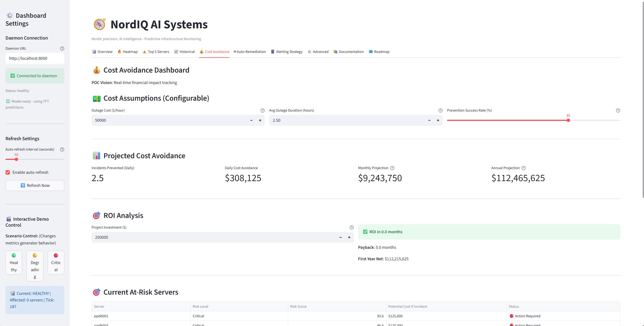Switch to Auto-Remediation tab
This screenshot has height=326, width=644.
[250, 52]
